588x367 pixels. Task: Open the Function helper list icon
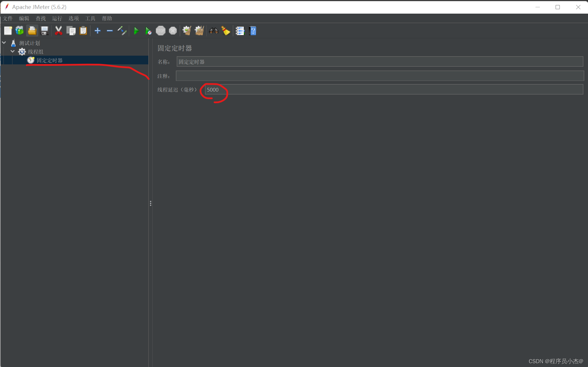(240, 31)
